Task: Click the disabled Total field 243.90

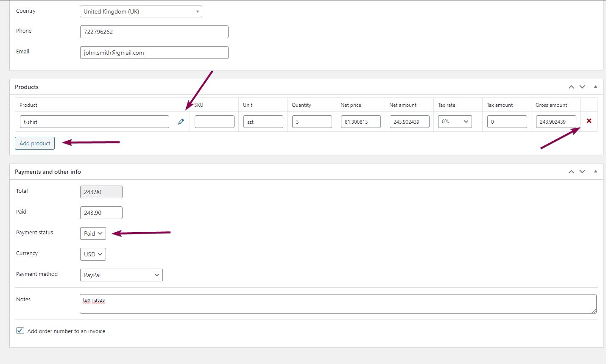Action: (101, 192)
